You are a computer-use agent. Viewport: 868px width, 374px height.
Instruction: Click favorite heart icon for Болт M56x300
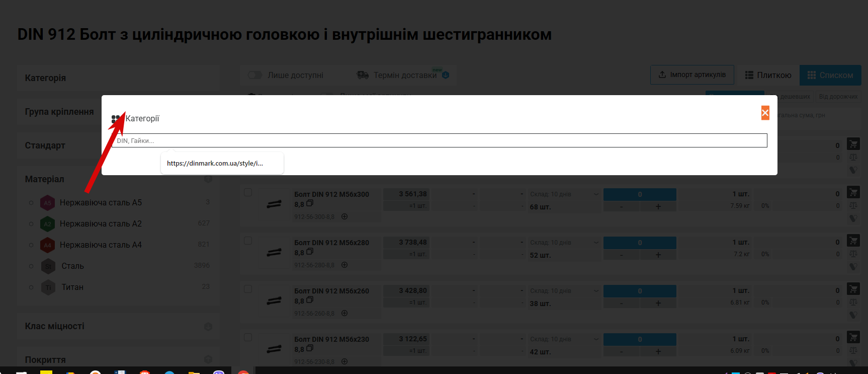pyautogui.click(x=853, y=218)
